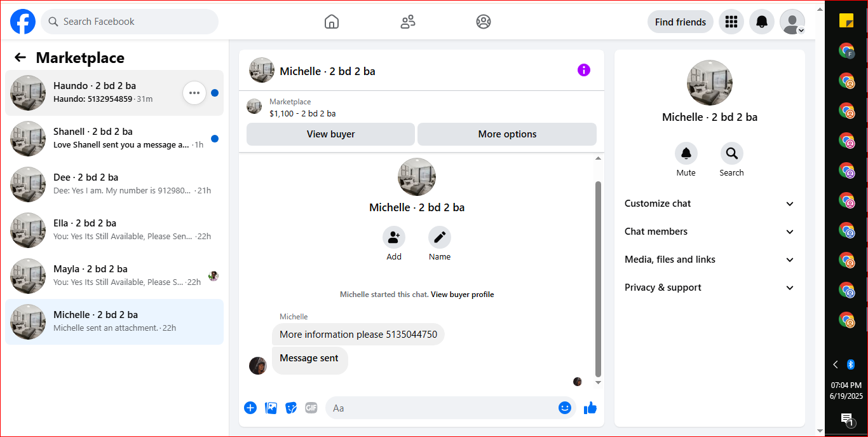
Task: Open the Sticky Notes taskbar icon
Action: click(x=846, y=21)
